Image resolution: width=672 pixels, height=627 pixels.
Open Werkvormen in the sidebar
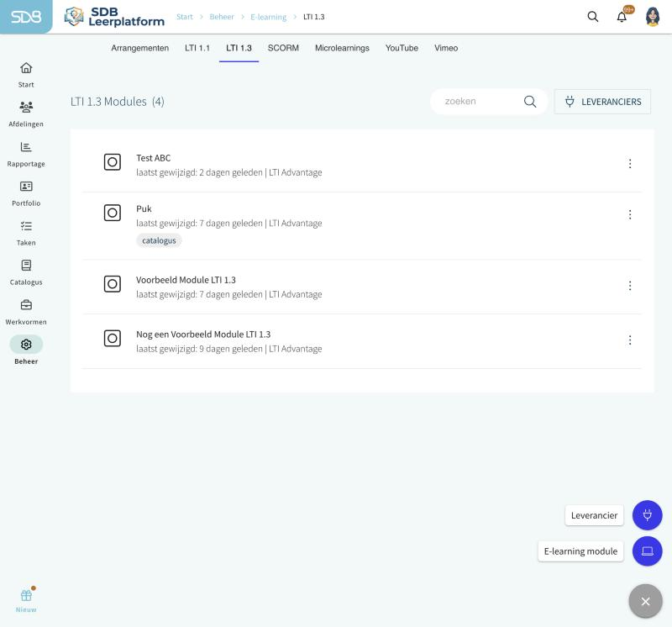[26, 312]
